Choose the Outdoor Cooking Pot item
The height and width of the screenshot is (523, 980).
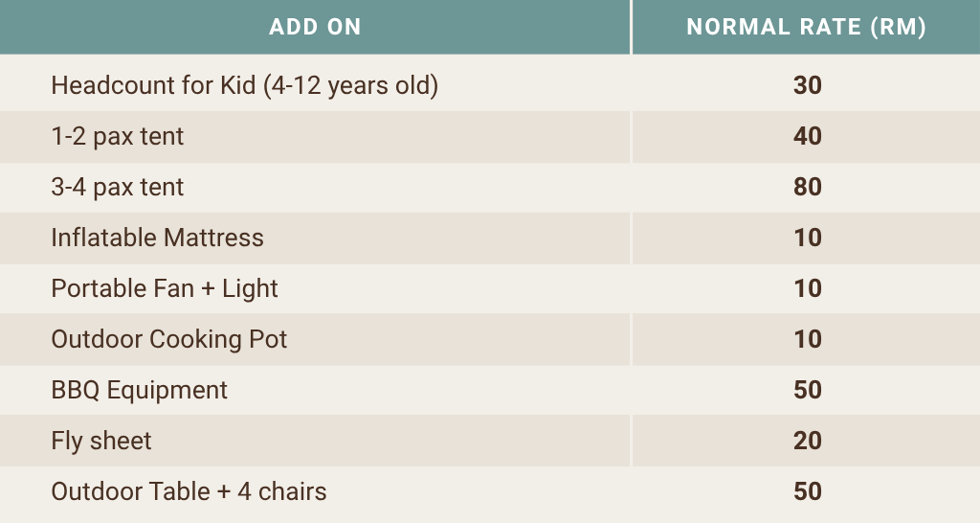168,339
